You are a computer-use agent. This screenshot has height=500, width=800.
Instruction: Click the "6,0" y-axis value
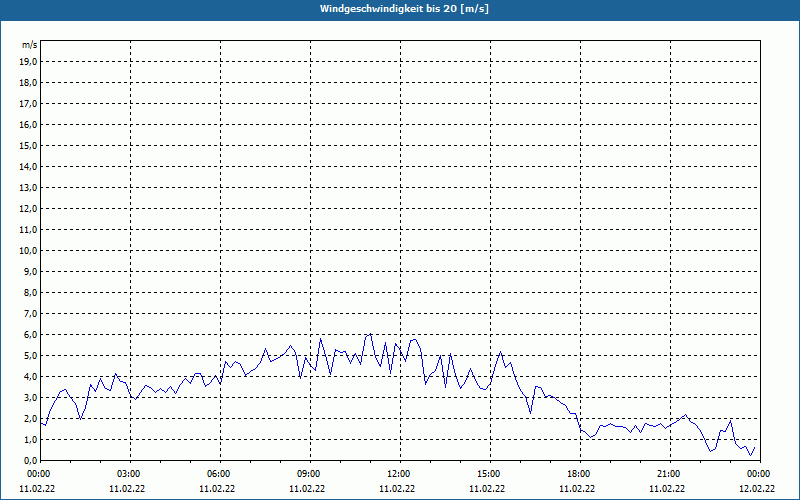pyautogui.click(x=30, y=334)
